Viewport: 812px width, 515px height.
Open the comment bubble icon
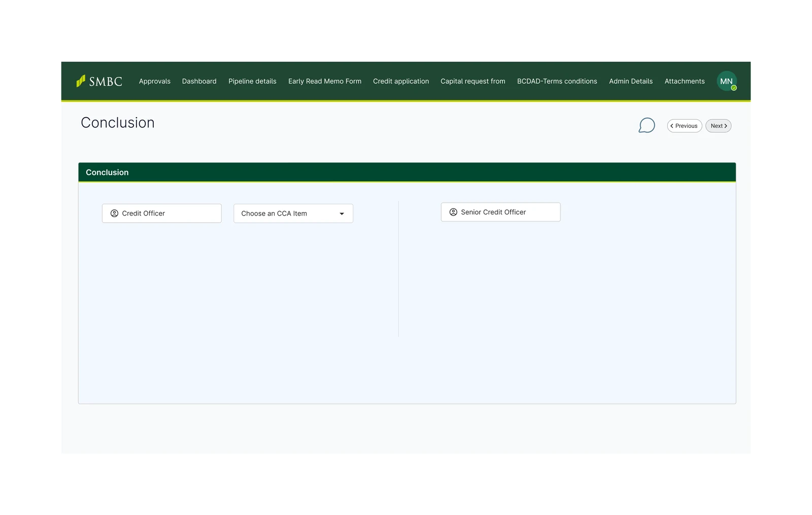click(x=647, y=125)
